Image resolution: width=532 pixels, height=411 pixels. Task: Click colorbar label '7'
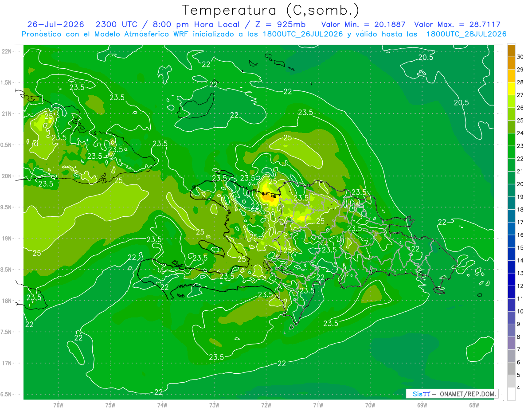519,349
